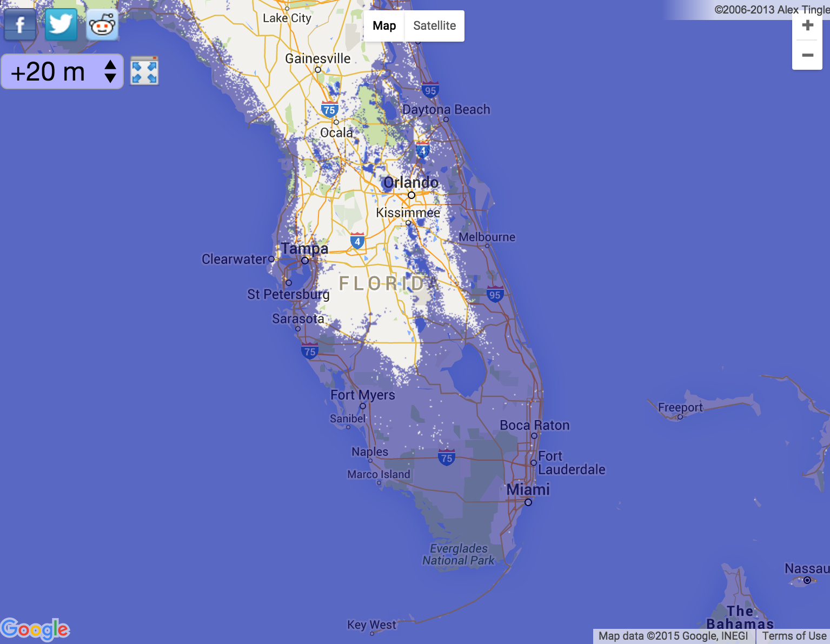Screen dimensions: 830x644
Task: Select the Tampa label on map
Action: click(x=304, y=249)
